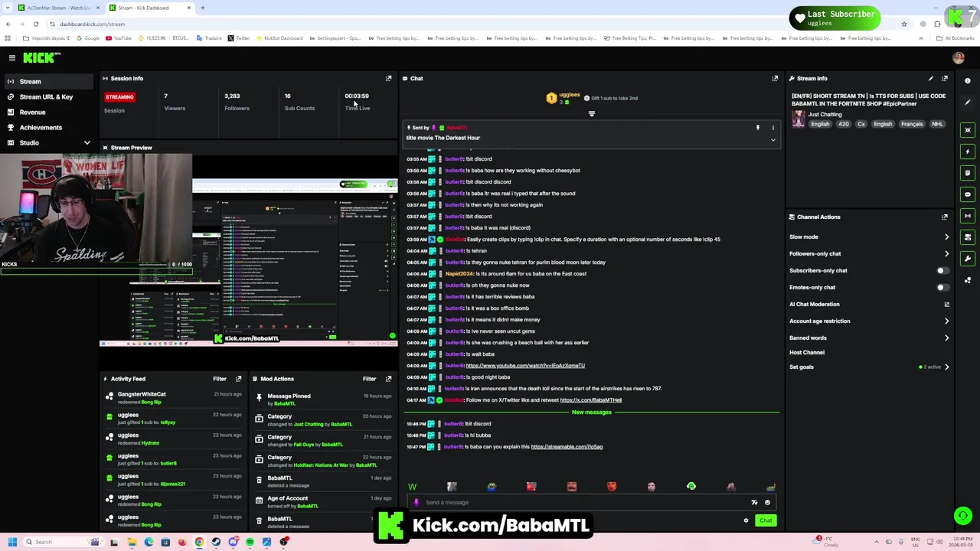Viewport: 980px width, 551px height.
Task: Open emote picker in chat input
Action: click(x=767, y=503)
